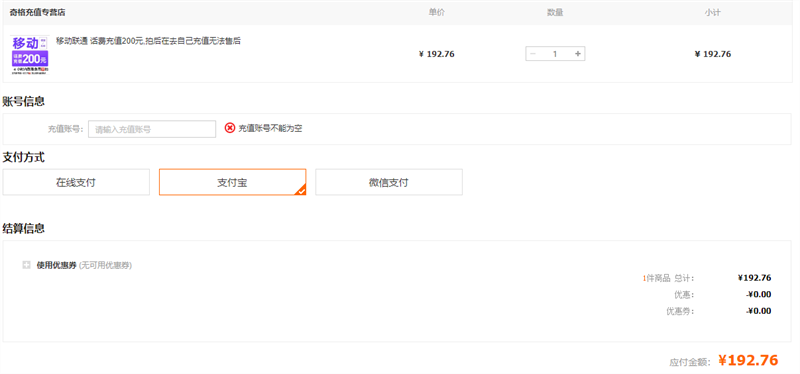
Task: Open the 奇格充值专营店 store name
Action: click(x=37, y=12)
